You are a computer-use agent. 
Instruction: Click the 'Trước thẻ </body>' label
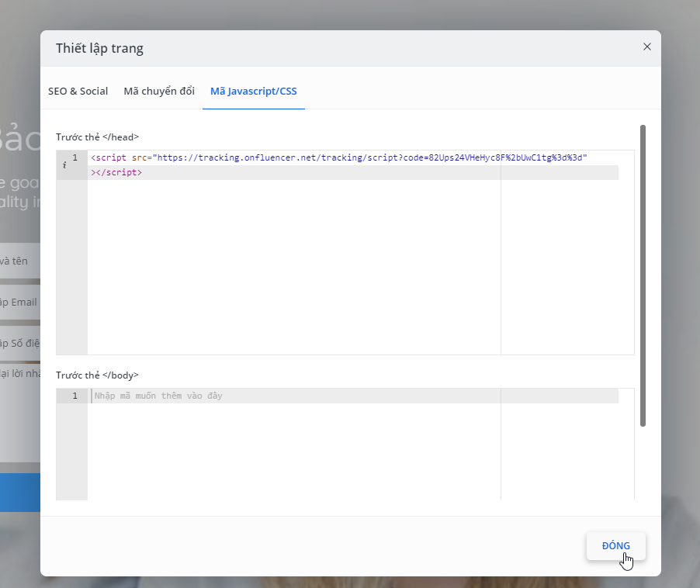click(x=97, y=375)
